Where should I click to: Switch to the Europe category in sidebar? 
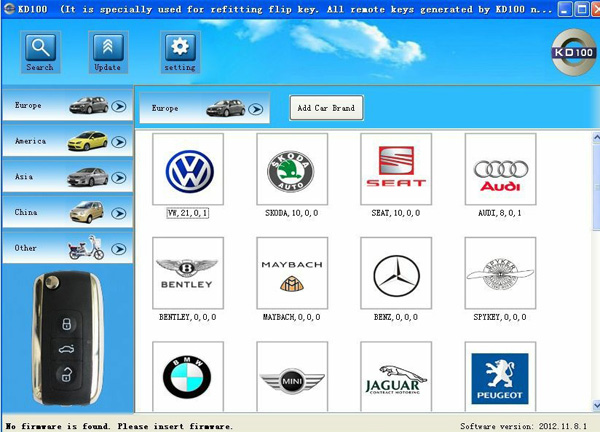[67, 105]
